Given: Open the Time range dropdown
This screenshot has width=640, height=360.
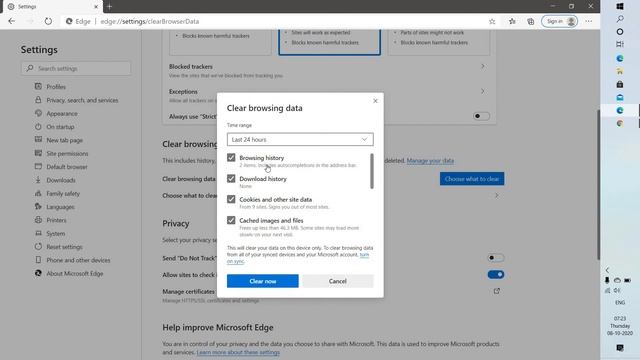Looking at the screenshot, I should 300,140.
